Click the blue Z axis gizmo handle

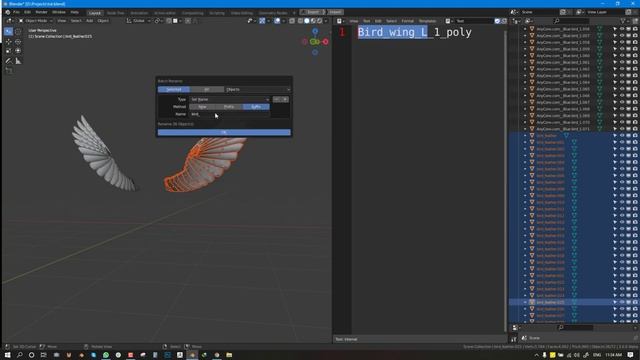[x=315, y=31]
